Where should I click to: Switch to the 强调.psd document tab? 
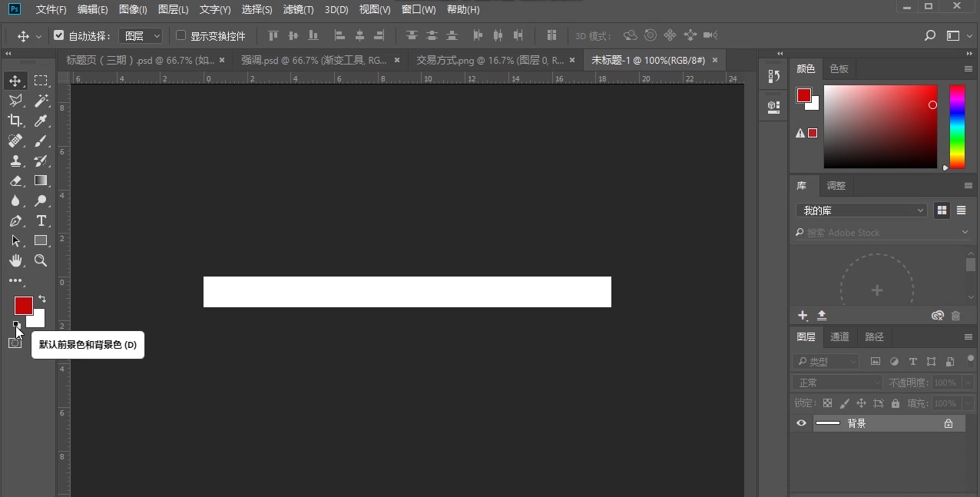pos(314,60)
